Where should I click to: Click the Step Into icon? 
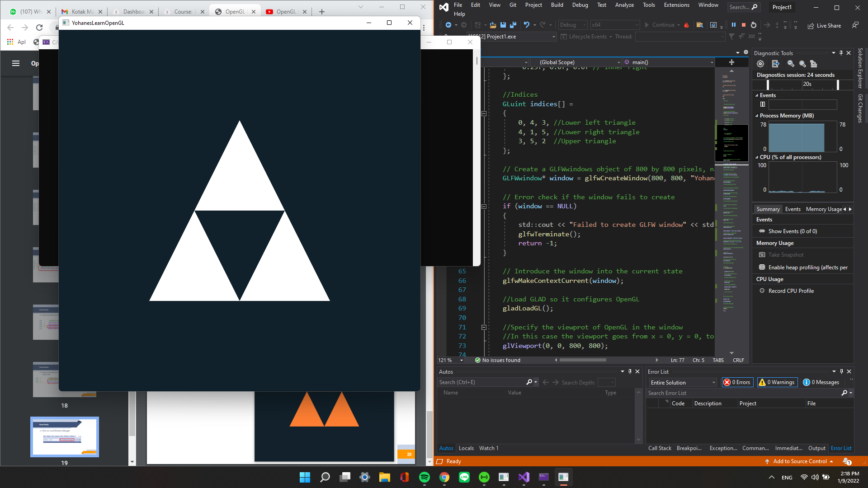pos(777,25)
